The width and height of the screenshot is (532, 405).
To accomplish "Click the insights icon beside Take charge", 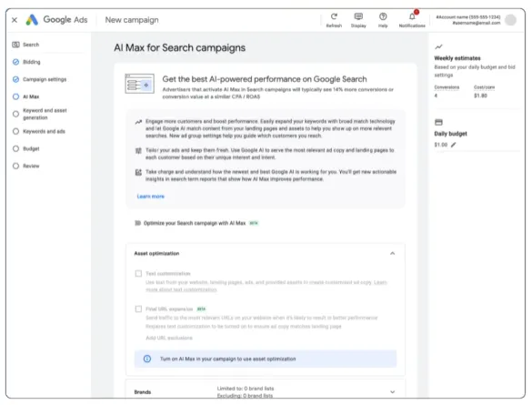I will click(138, 172).
